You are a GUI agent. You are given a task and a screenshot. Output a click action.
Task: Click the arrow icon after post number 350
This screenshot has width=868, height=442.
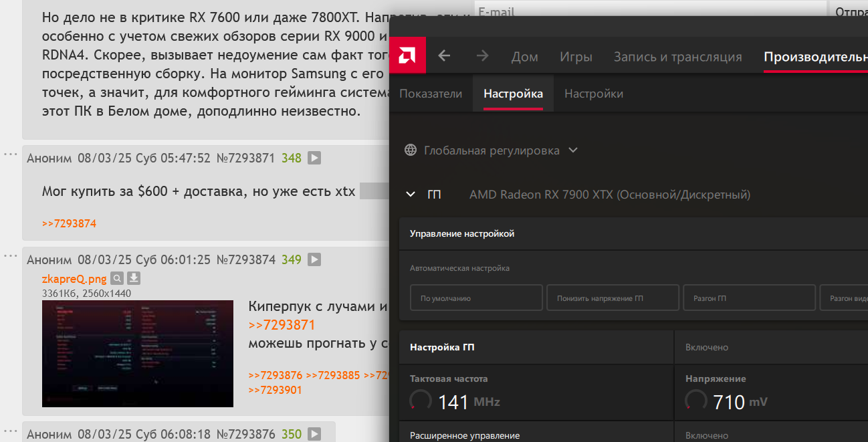click(x=314, y=435)
